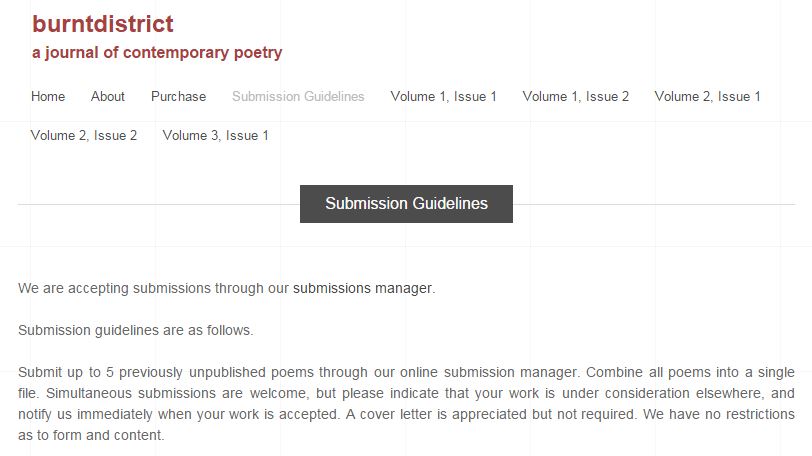This screenshot has height=456, width=812.
Task: Open Volume 1, Issue 2
Action: tap(576, 97)
